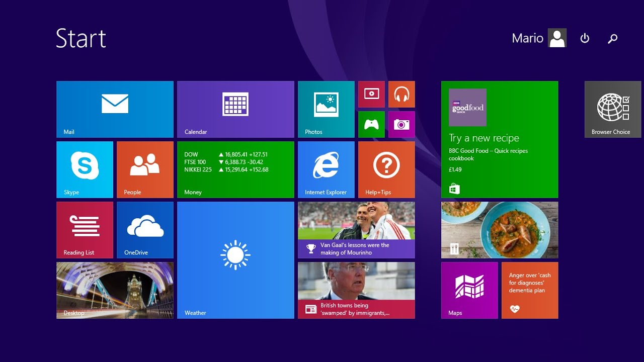Click the DOW index value row
The height and width of the screenshot is (362, 644).
[x=226, y=154]
